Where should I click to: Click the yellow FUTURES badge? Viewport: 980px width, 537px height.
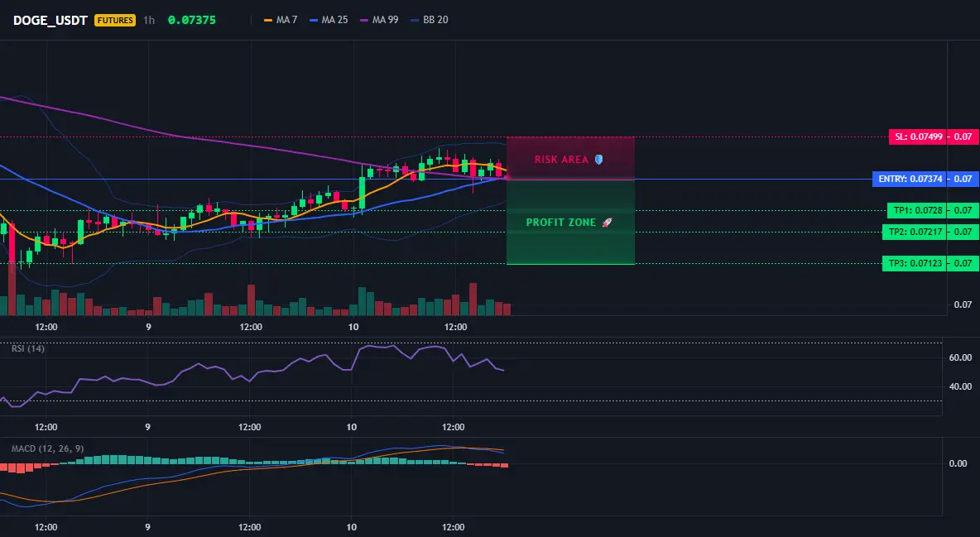[115, 20]
